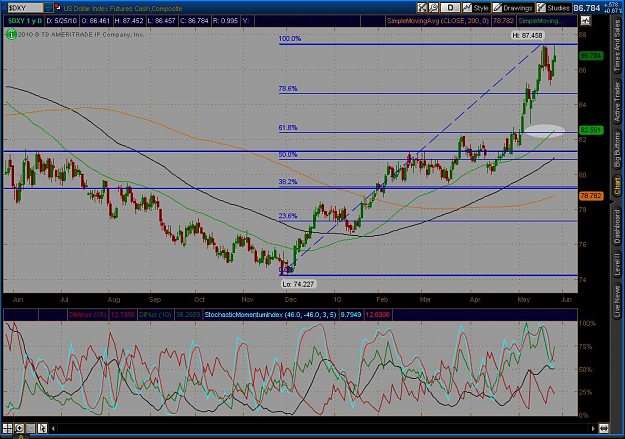Click the C: 86.784 close value
The image size is (625, 439).
point(194,21)
